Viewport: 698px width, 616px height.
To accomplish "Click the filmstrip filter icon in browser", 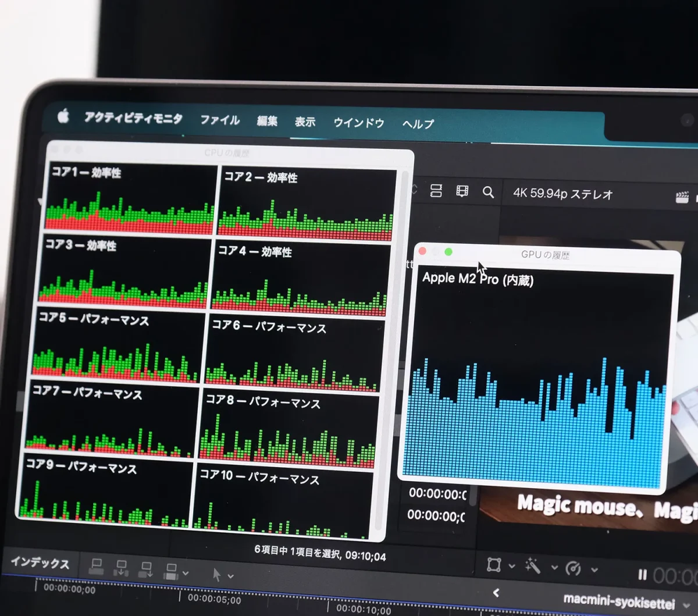I will tap(462, 191).
